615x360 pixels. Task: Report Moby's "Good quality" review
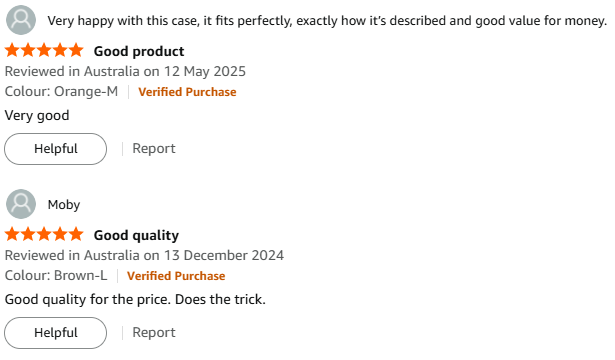(154, 333)
